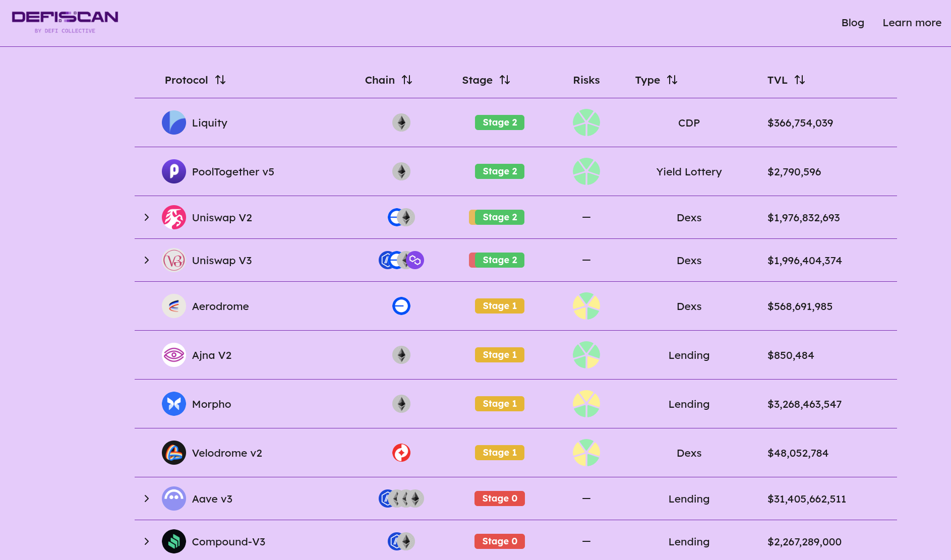This screenshot has height=560, width=951.
Task: Click Ethereum chain icon in PoolTogether row
Action: click(401, 171)
